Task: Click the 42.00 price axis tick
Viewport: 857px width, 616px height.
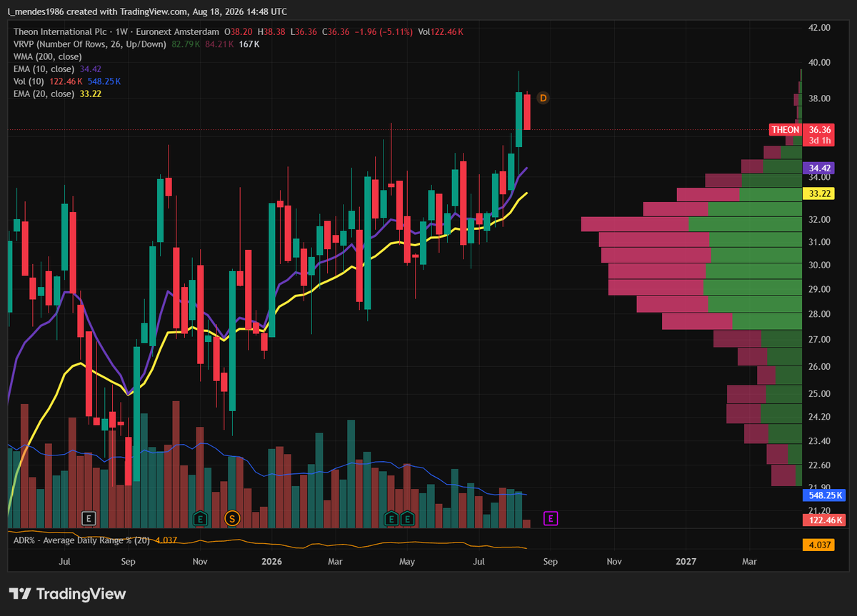Action: [818, 28]
